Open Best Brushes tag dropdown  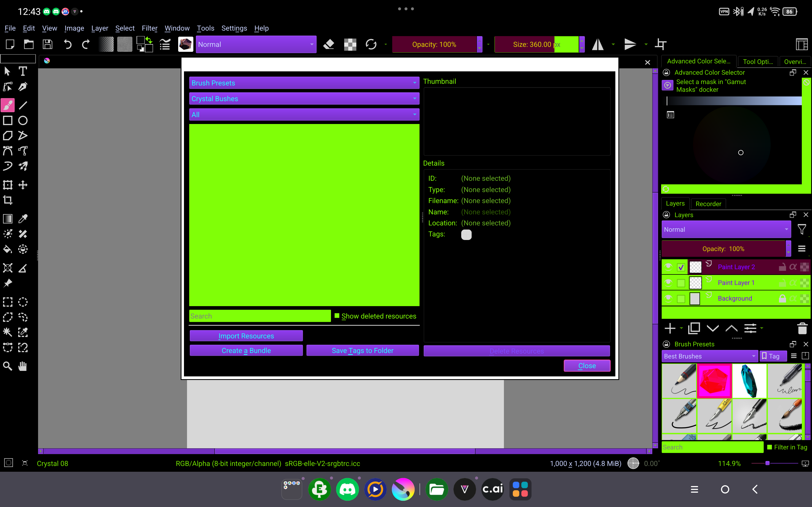[710, 356]
